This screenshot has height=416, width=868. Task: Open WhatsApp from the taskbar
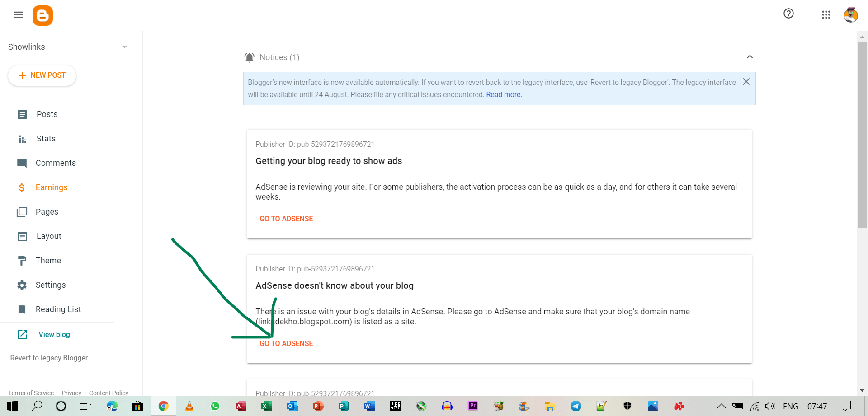[x=215, y=406]
